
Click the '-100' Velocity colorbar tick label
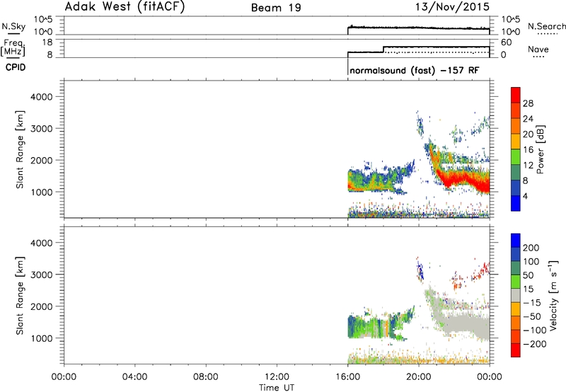[535, 330]
